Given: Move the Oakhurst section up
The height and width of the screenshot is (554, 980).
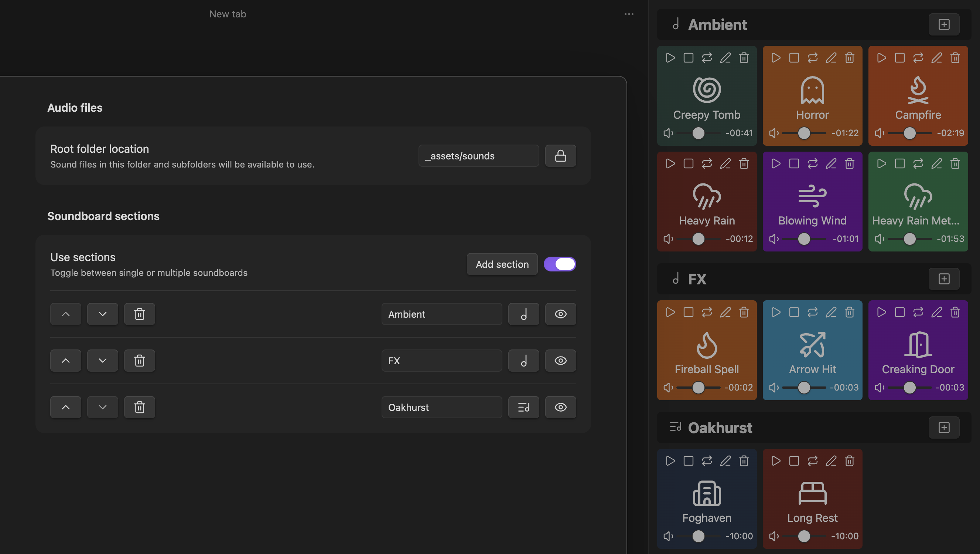Looking at the screenshot, I should coord(65,408).
